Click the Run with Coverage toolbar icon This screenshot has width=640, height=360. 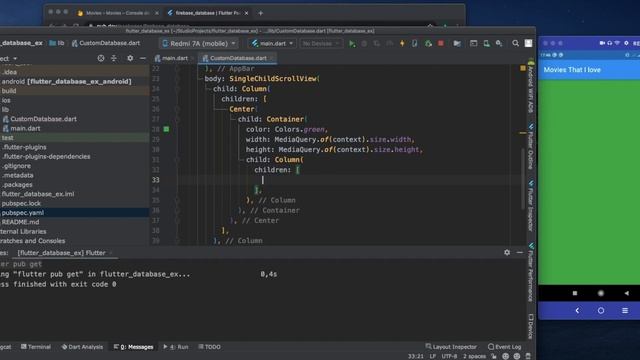coord(376,43)
